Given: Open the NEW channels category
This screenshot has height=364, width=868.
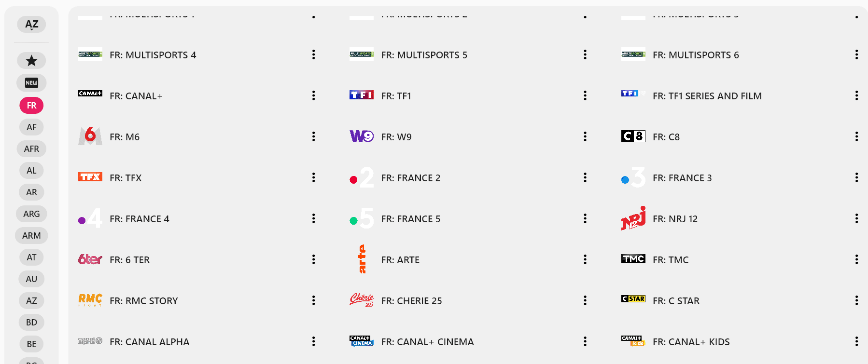Looking at the screenshot, I should (x=31, y=83).
